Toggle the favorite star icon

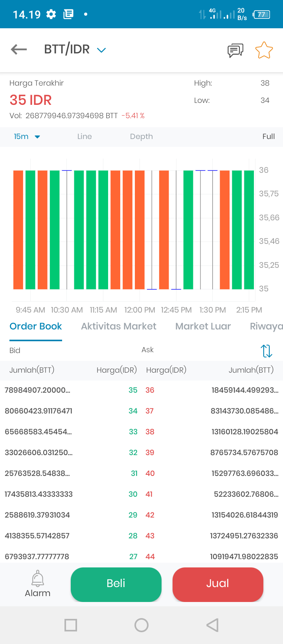click(264, 50)
